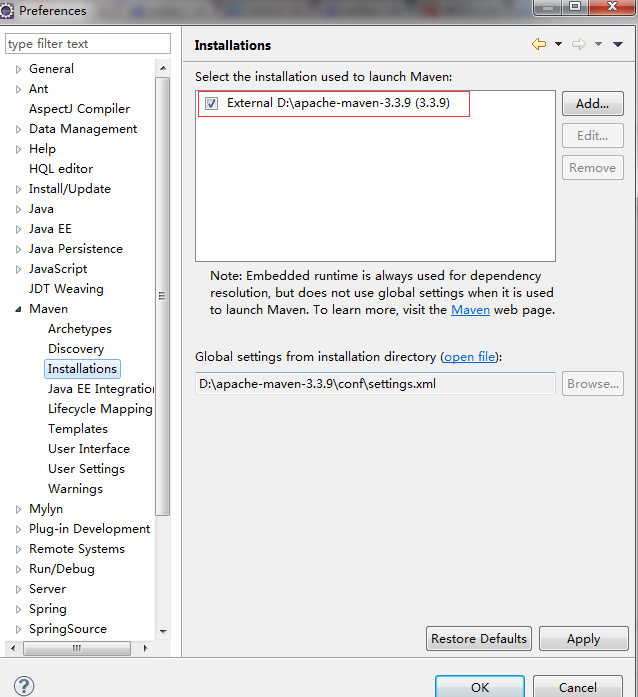Open Maven User Settings page
The width and height of the screenshot is (638, 697).
tap(86, 469)
